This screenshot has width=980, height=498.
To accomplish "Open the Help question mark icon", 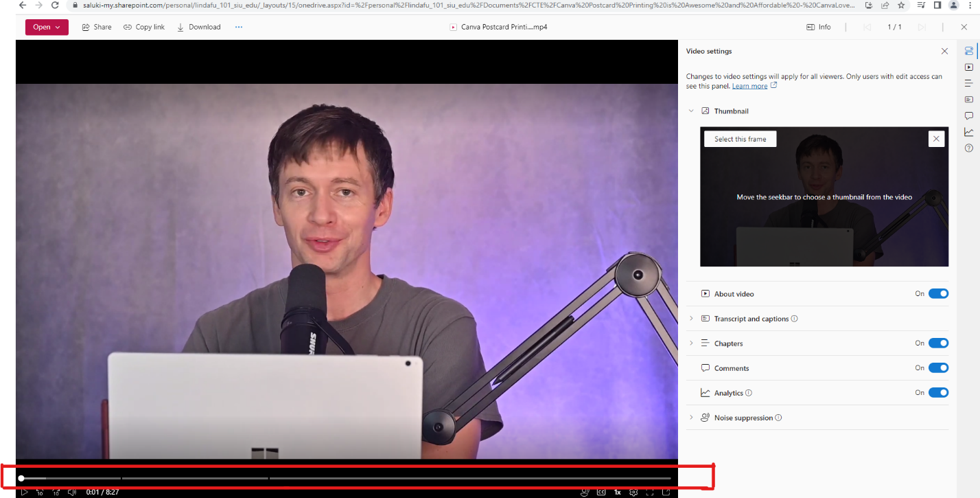I will point(968,148).
